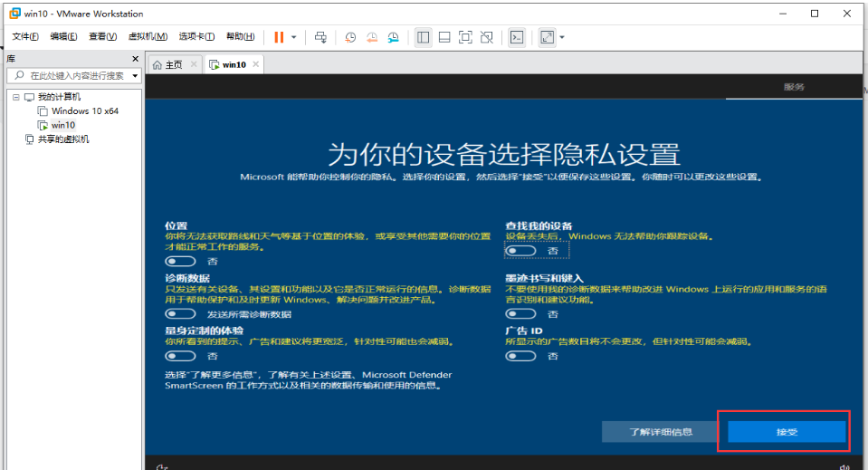
Task: Open the 帮助(H) menu
Action: 240,36
